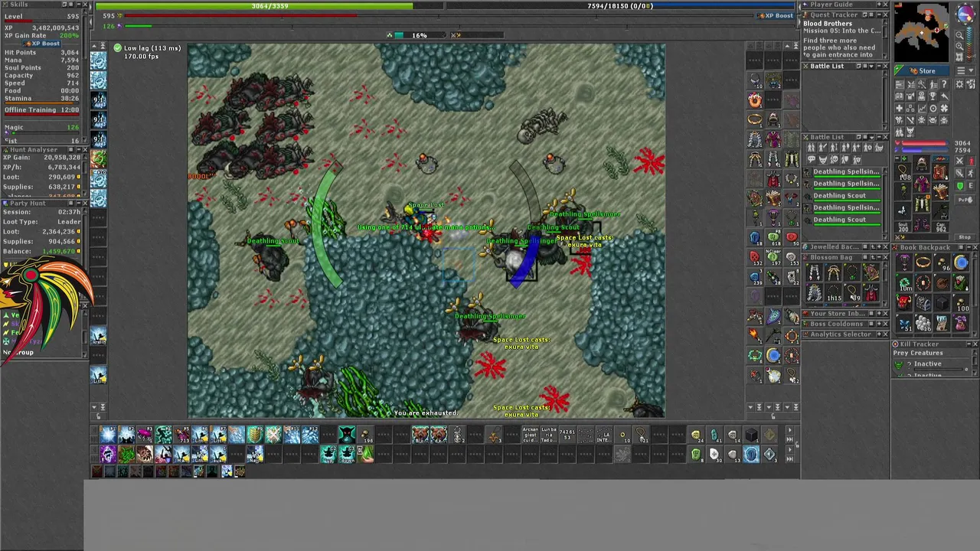The height and width of the screenshot is (551, 980).
Task: Toggle the shield filter in Battle List
Action: (844, 159)
